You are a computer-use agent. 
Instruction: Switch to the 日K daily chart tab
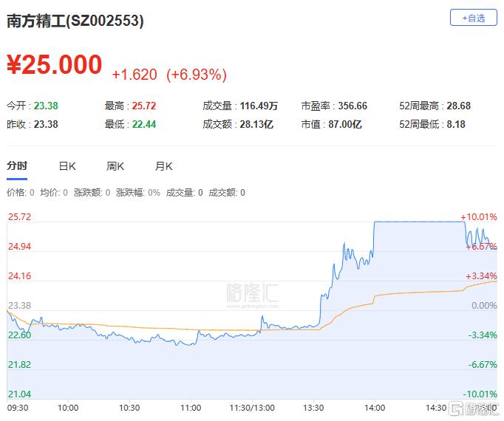[x=67, y=166]
